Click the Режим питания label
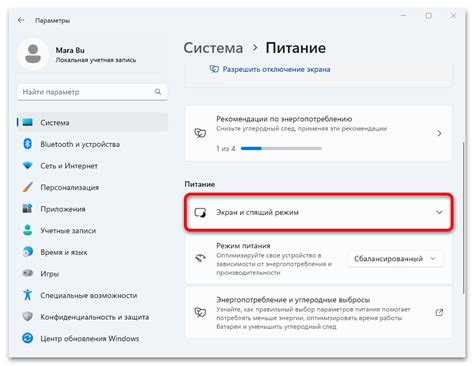Viewport: 474px width, 366px height. click(243, 246)
